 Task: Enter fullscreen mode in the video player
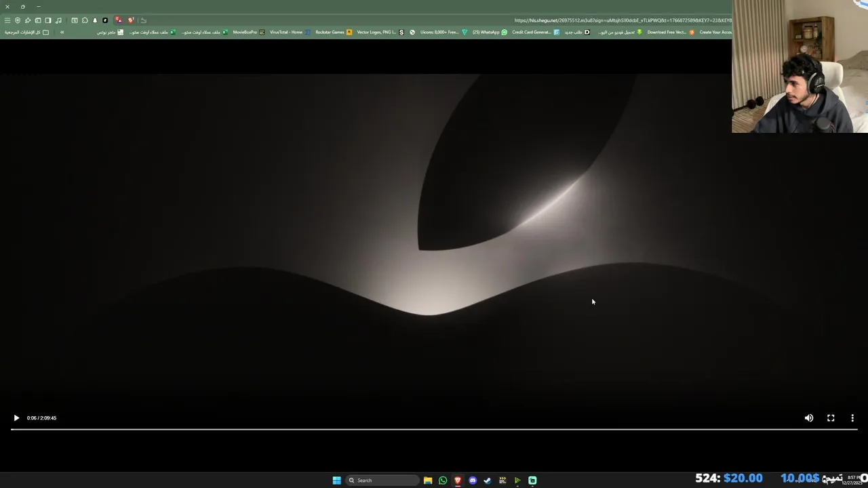pos(831,418)
